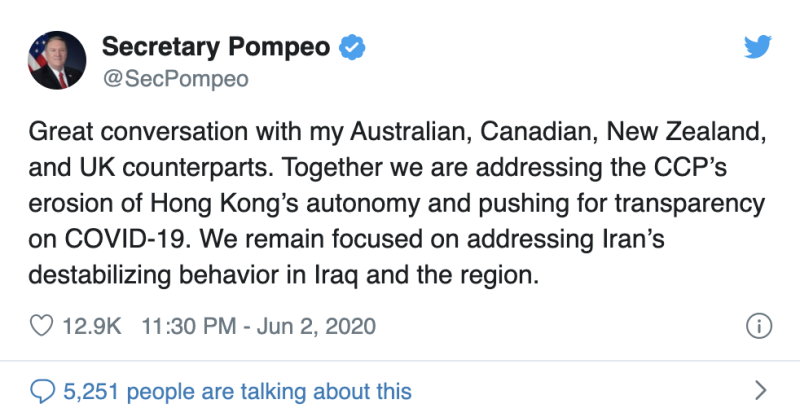Viewport: 800px width, 417px height.
Task: Click "Iraq and the region" closing text
Action: point(427,275)
